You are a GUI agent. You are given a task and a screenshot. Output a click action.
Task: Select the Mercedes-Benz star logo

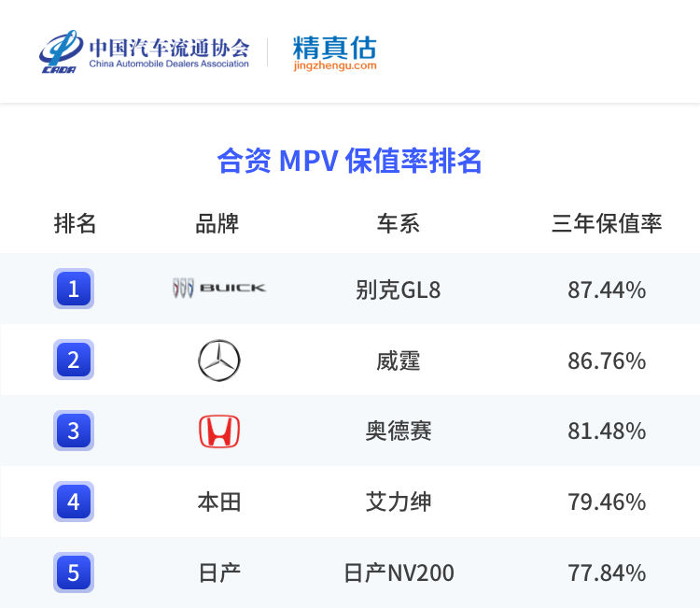[x=219, y=361]
